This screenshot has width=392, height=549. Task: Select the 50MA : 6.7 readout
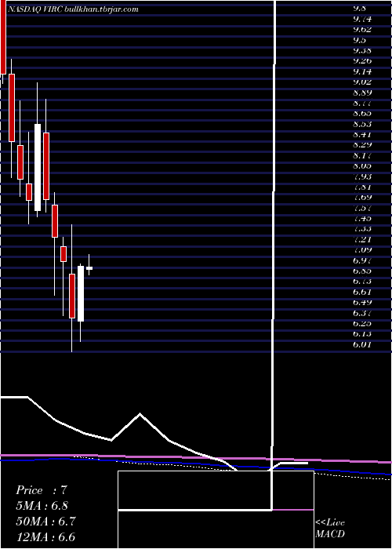(x=44, y=522)
